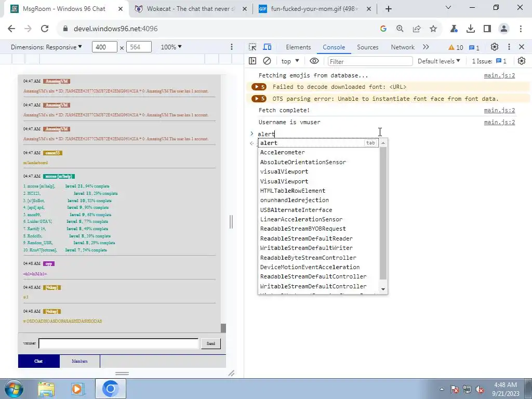The height and width of the screenshot is (399, 532).
Task: Open main.js:2 link beside Username is vmuser
Action: pyautogui.click(x=499, y=122)
